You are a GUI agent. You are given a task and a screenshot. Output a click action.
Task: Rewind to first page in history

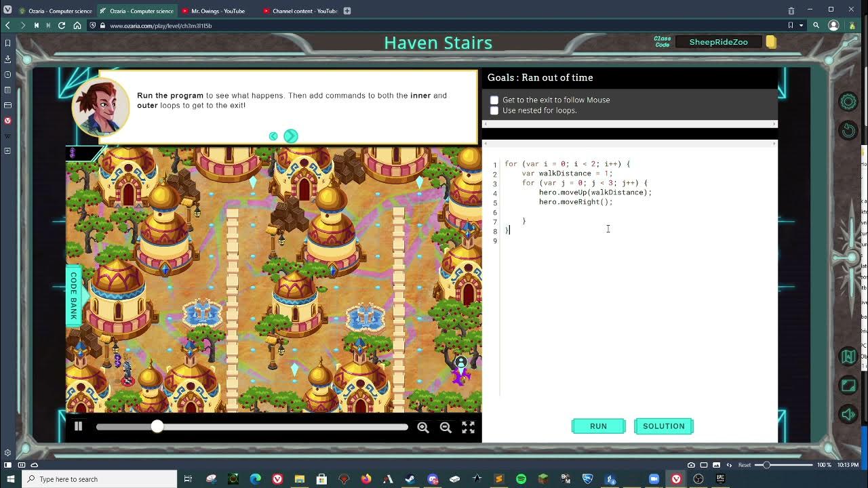click(x=36, y=25)
